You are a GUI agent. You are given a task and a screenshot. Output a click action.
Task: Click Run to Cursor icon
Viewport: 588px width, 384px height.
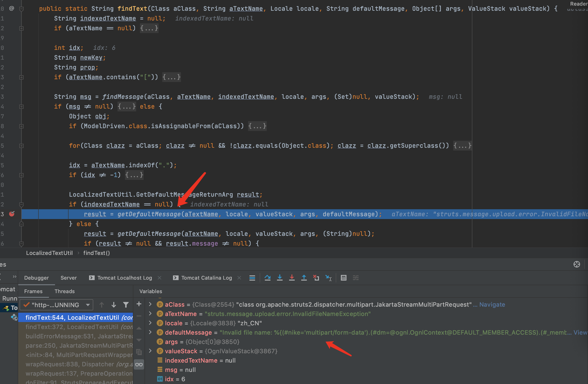click(328, 278)
